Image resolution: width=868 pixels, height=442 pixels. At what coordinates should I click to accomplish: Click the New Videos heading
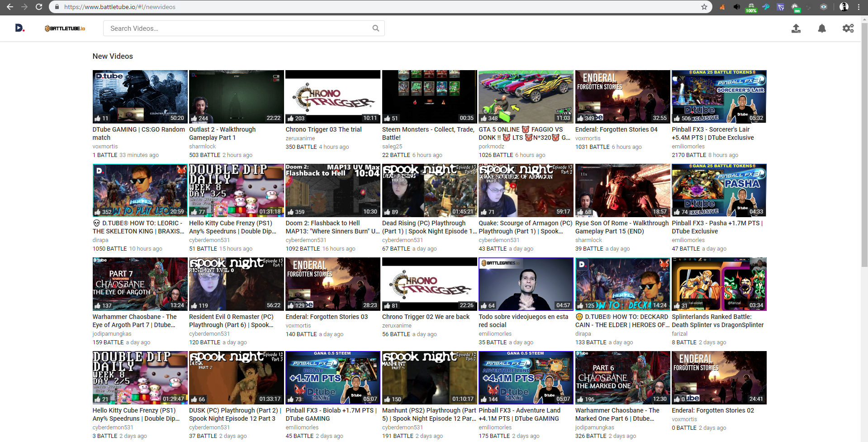[113, 56]
